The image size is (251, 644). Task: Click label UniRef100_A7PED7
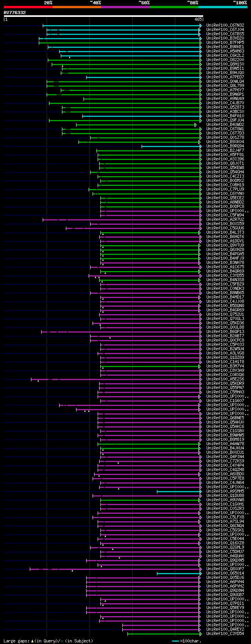click(225, 77)
